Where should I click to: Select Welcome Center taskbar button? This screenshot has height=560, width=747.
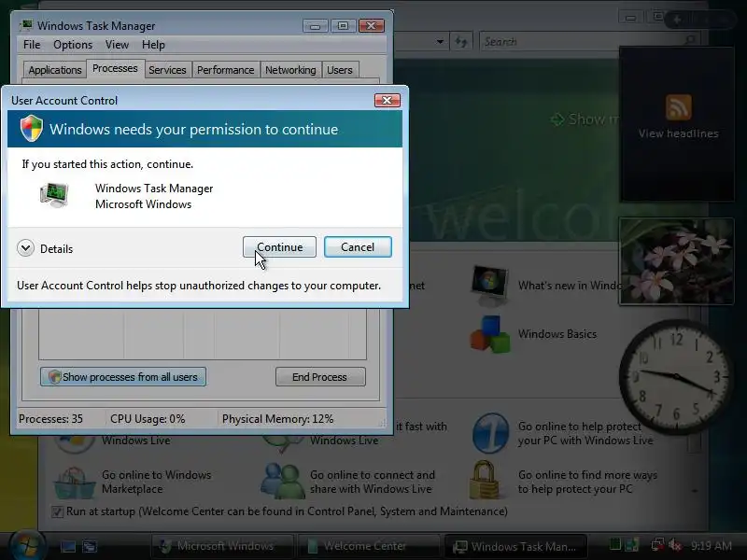pos(368,546)
